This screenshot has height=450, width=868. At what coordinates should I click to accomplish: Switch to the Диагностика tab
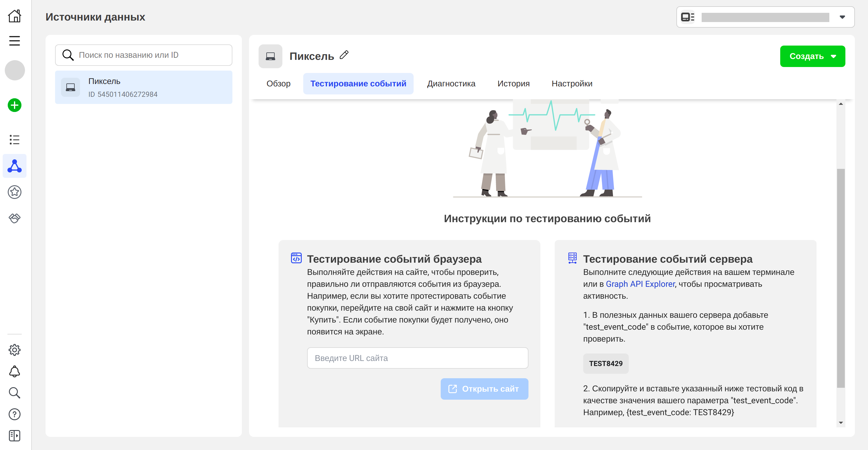(451, 84)
